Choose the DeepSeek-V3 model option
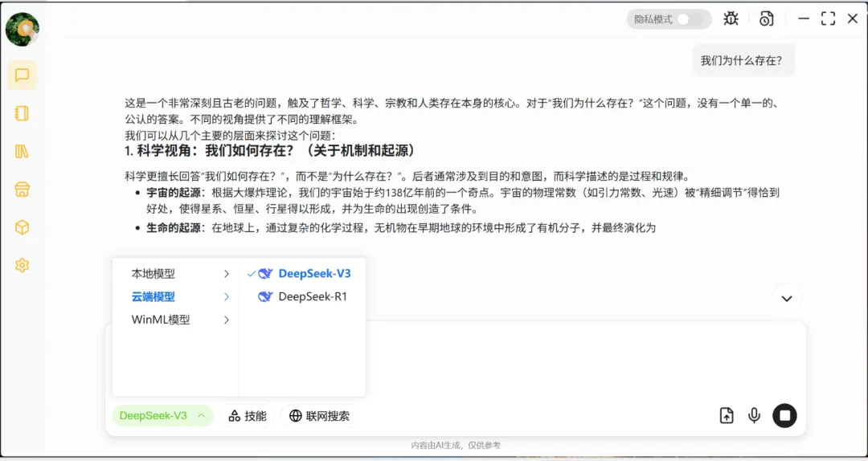Screen dimensions: 868x461 click(301, 273)
